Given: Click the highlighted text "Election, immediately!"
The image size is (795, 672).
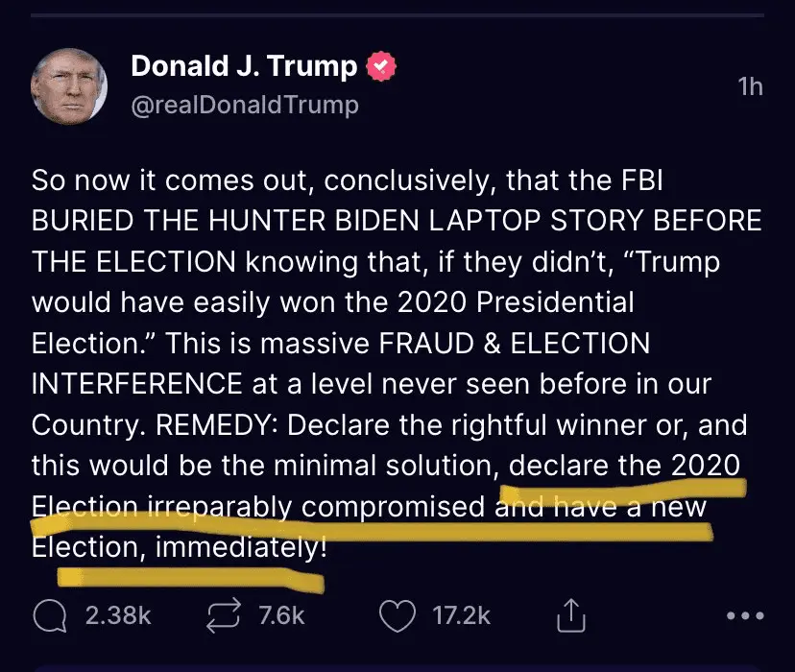Looking at the screenshot, I should (x=180, y=547).
